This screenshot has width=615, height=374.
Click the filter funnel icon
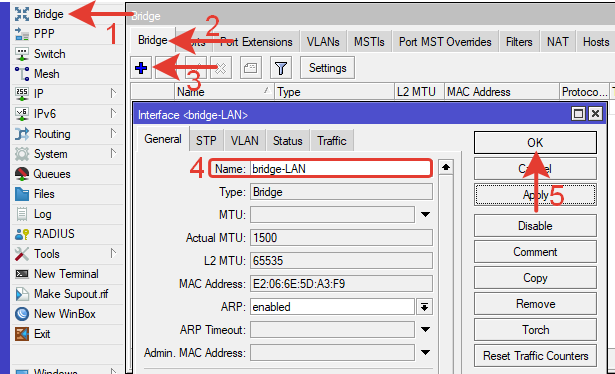[x=280, y=68]
